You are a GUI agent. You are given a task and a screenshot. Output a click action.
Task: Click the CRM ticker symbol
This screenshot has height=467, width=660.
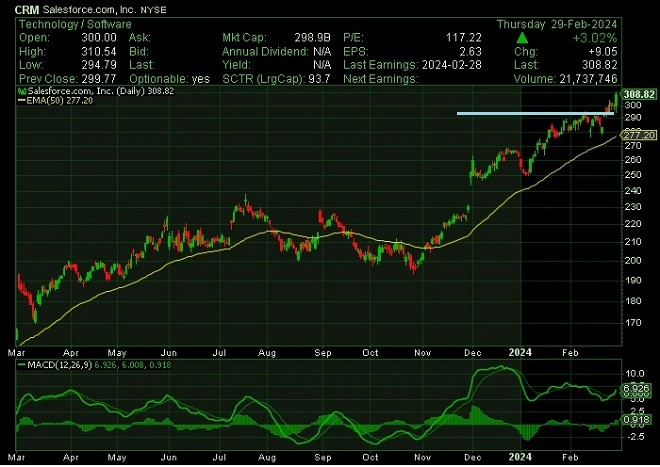point(27,10)
